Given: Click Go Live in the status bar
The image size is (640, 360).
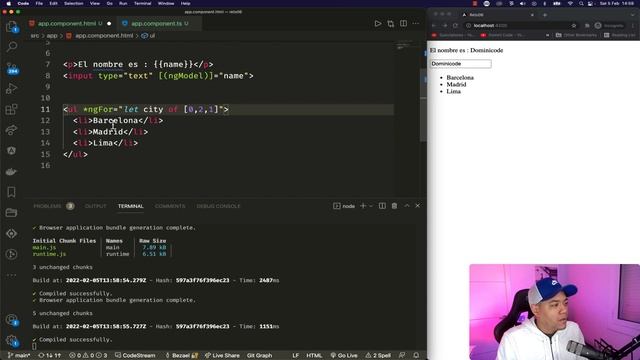Looking at the screenshot, I should pyautogui.click(x=344, y=356).
